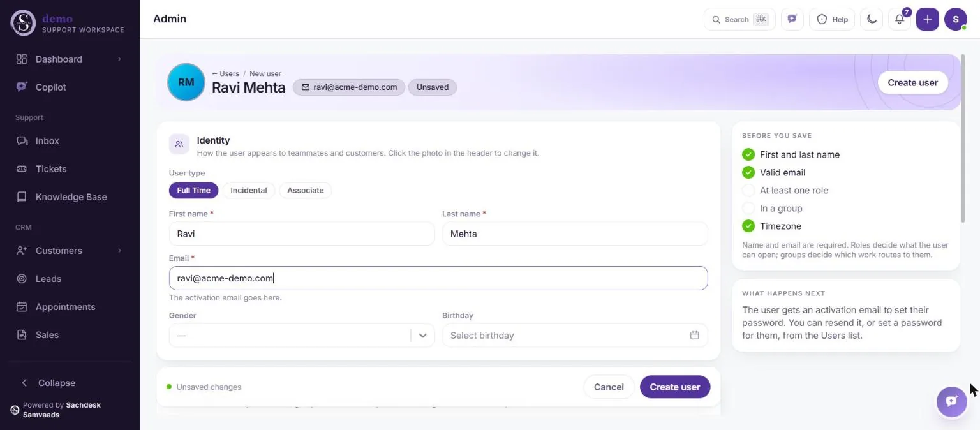Toggle dark mode moon icon
The image size is (980, 430).
coord(872,19)
